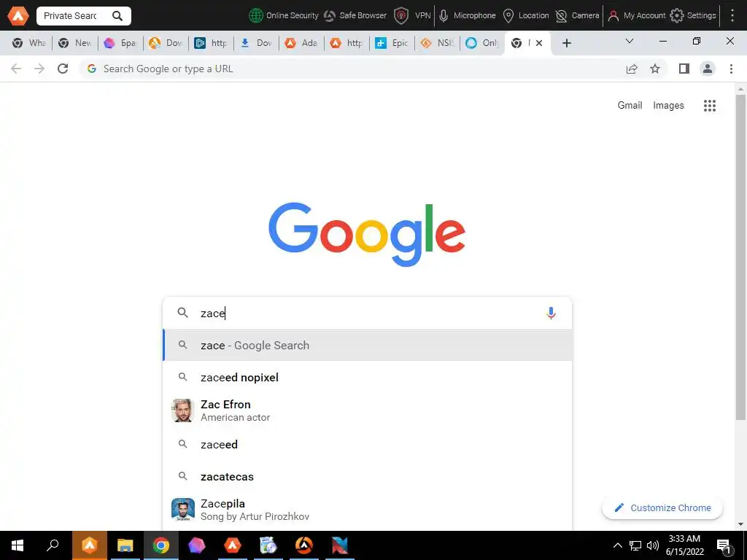Switch to the 'Wha' tab

[x=29, y=43]
